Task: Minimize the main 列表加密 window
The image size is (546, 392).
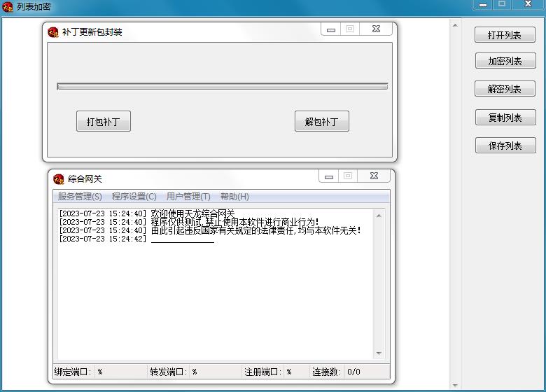Action: pyautogui.click(x=483, y=5)
